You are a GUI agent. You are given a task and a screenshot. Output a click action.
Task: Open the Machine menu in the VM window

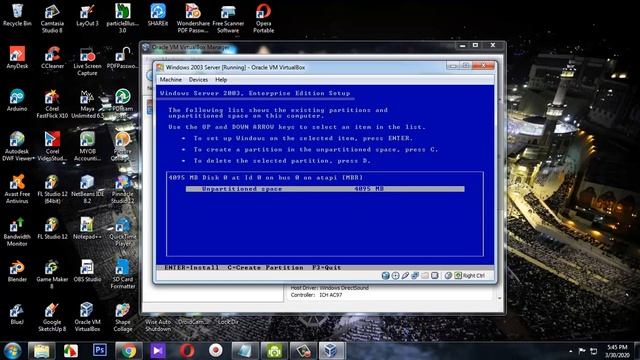pos(171,80)
